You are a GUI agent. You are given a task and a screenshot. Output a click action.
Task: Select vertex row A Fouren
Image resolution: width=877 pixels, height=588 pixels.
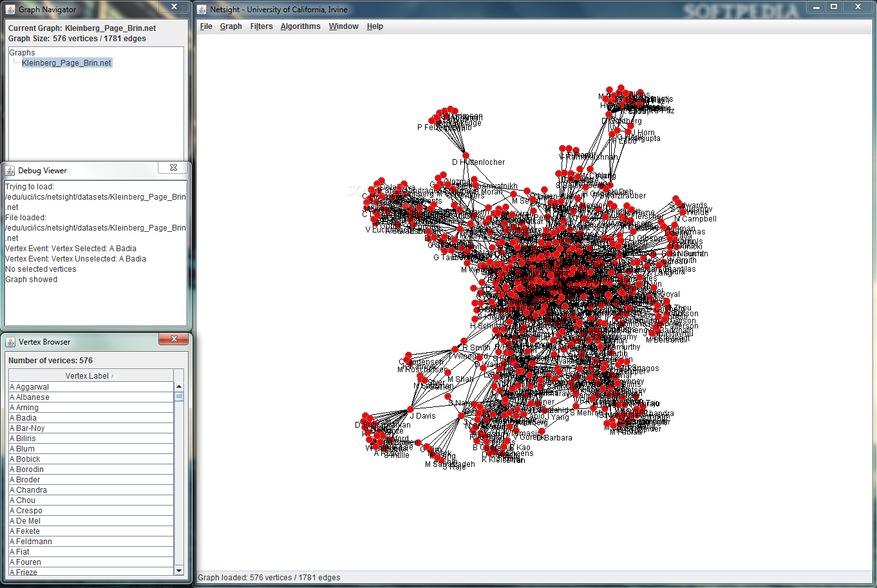91,562
